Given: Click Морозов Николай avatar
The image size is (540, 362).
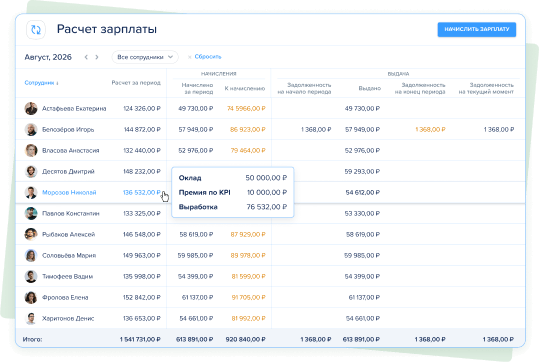Looking at the screenshot, I should (31, 193).
